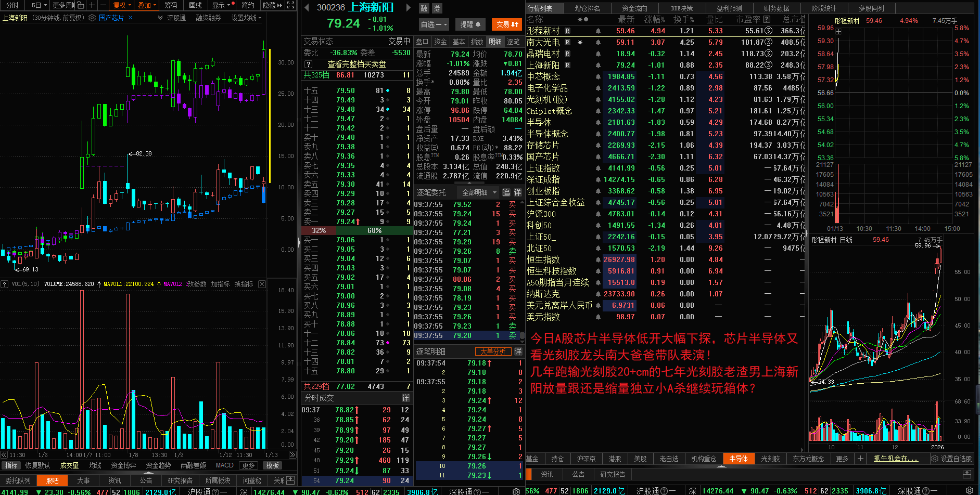Open the 股吧 tab
Screen dimensions: 980x495
tap(52, 480)
